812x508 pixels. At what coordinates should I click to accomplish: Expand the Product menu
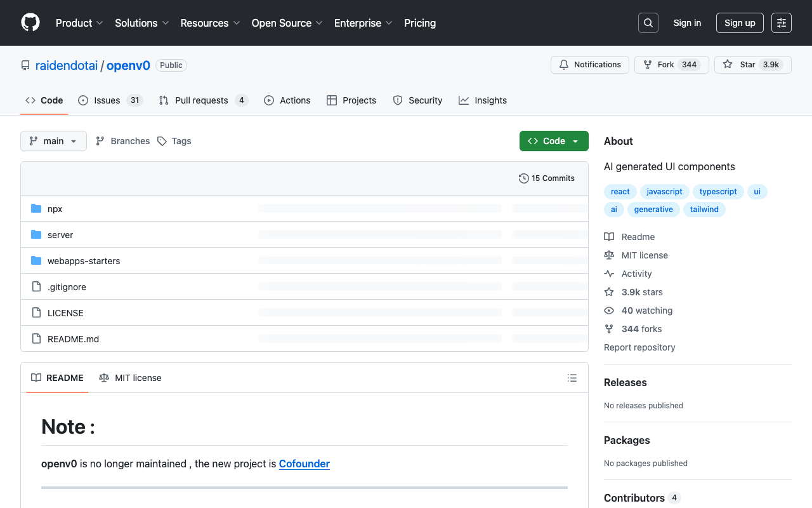click(x=79, y=23)
